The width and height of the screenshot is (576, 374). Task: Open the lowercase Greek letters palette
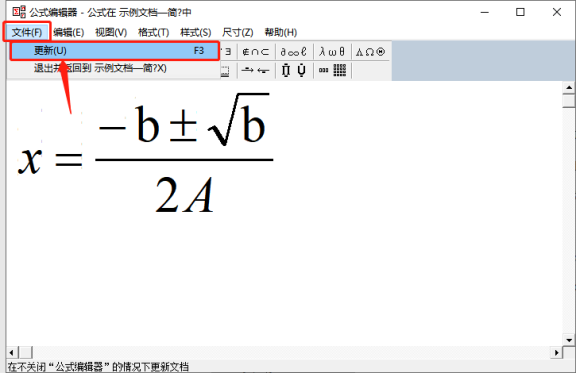[x=332, y=52]
